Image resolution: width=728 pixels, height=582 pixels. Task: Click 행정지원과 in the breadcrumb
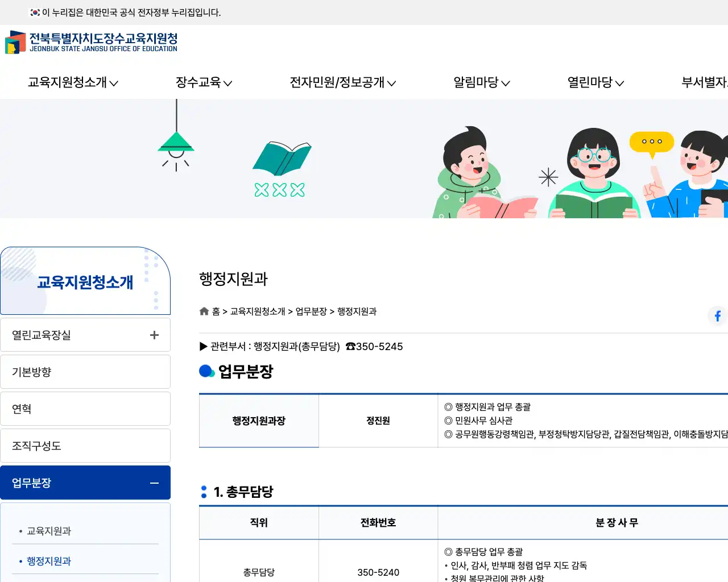357,311
